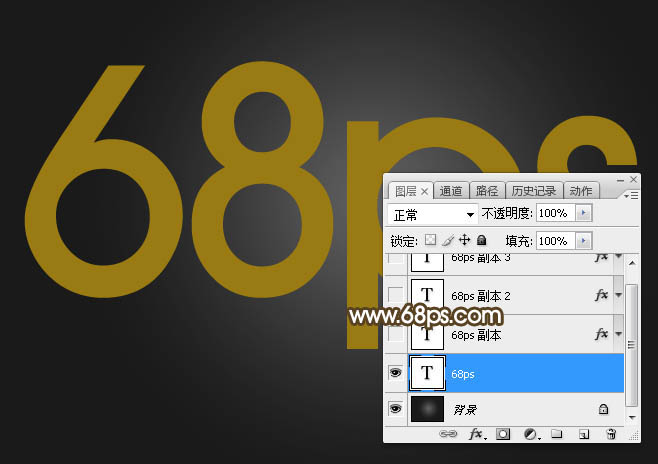Switch to the 历史记录 tab
Screen dimensions: 658x464
point(534,191)
